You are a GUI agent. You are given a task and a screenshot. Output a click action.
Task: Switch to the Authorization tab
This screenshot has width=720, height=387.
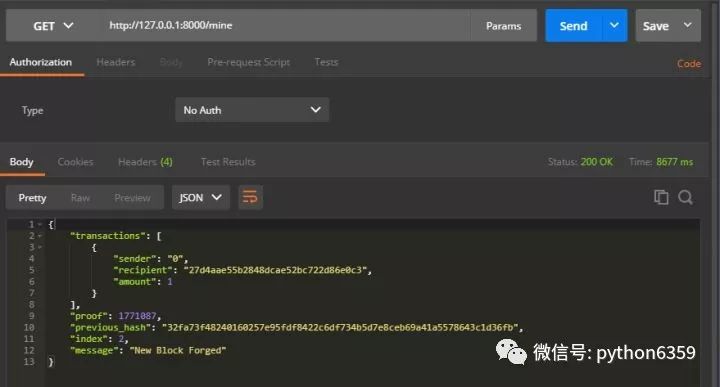(40, 62)
